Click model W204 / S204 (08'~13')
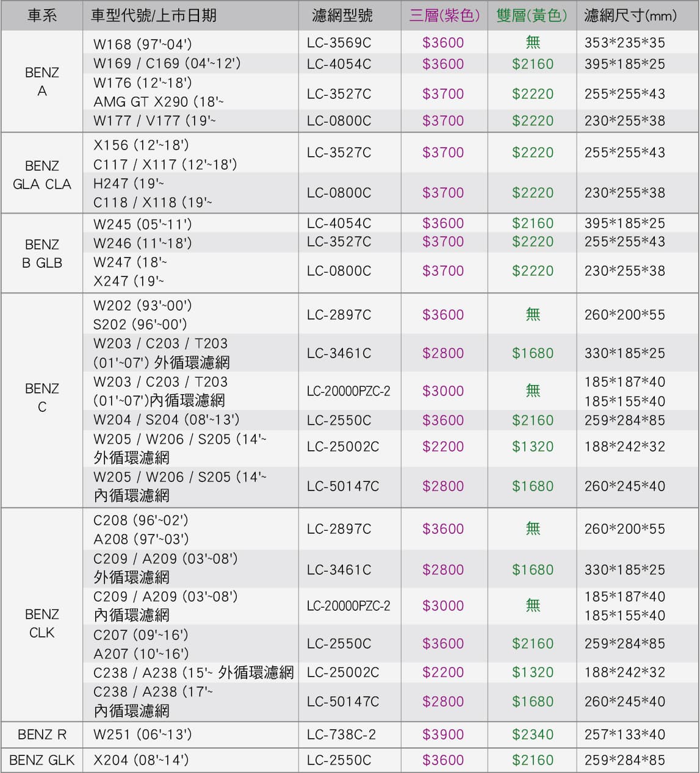 tap(166, 420)
